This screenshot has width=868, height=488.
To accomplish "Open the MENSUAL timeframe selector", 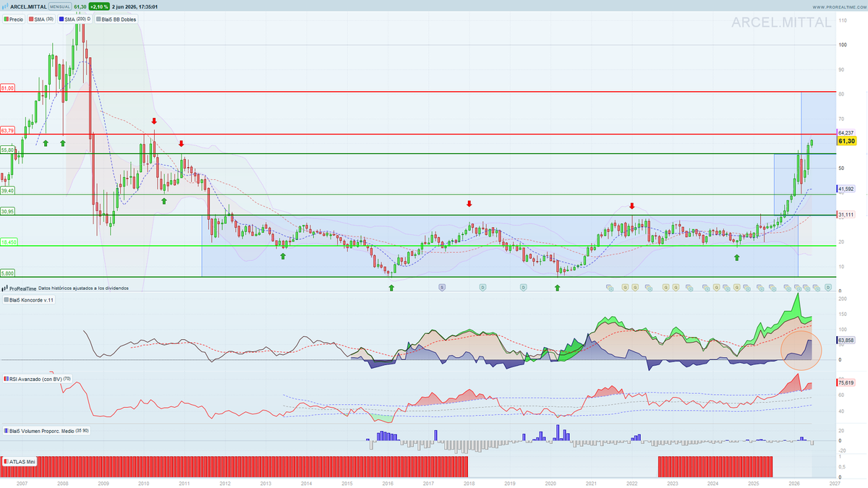I will [x=59, y=6].
